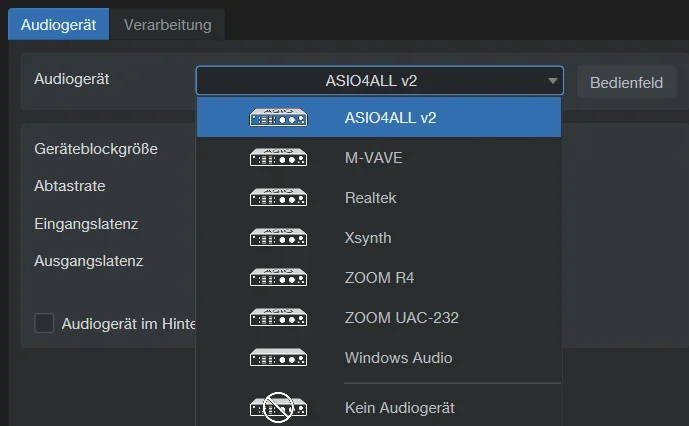Viewport: 689px width, 426px height.
Task: Open the Bedienfeld control panel
Action: [626, 83]
